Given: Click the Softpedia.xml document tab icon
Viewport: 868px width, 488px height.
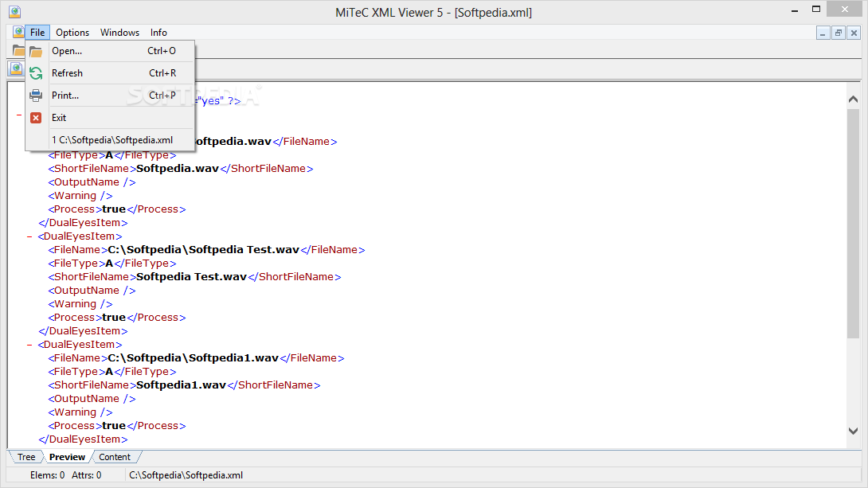Looking at the screenshot, I should [16, 68].
